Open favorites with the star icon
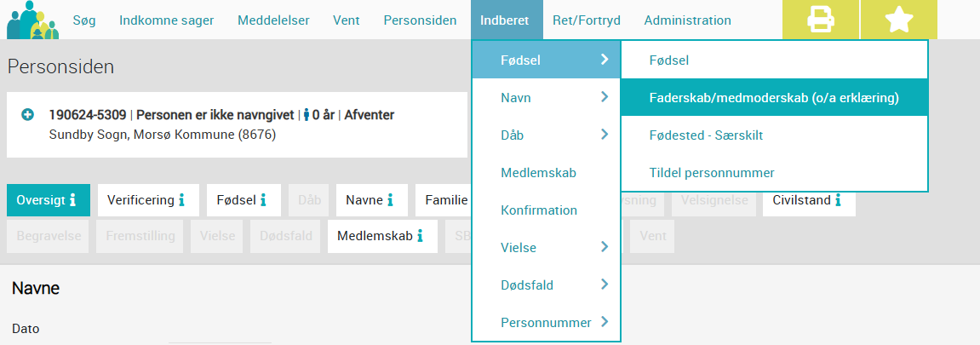This screenshot has width=980, height=345. [x=899, y=20]
